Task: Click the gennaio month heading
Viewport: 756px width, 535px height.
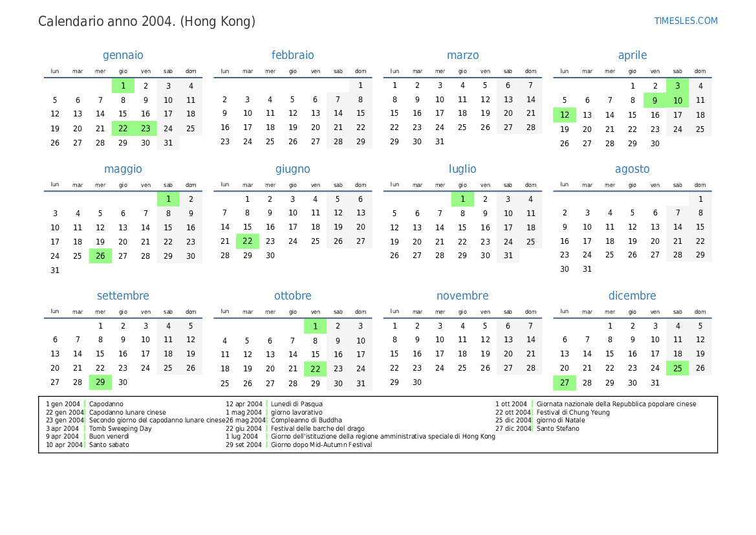Action: pyautogui.click(x=123, y=56)
